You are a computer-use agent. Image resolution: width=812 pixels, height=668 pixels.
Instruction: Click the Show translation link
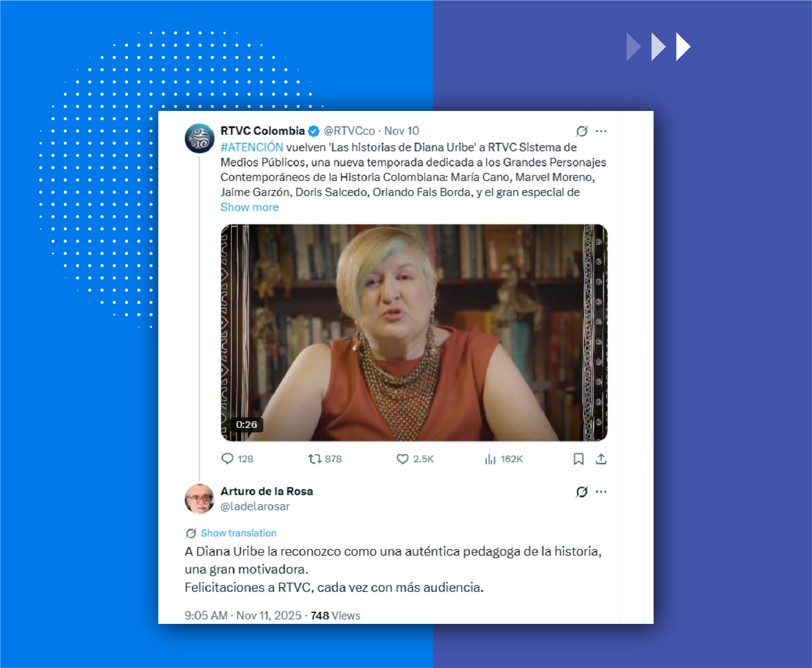[239, 533]
